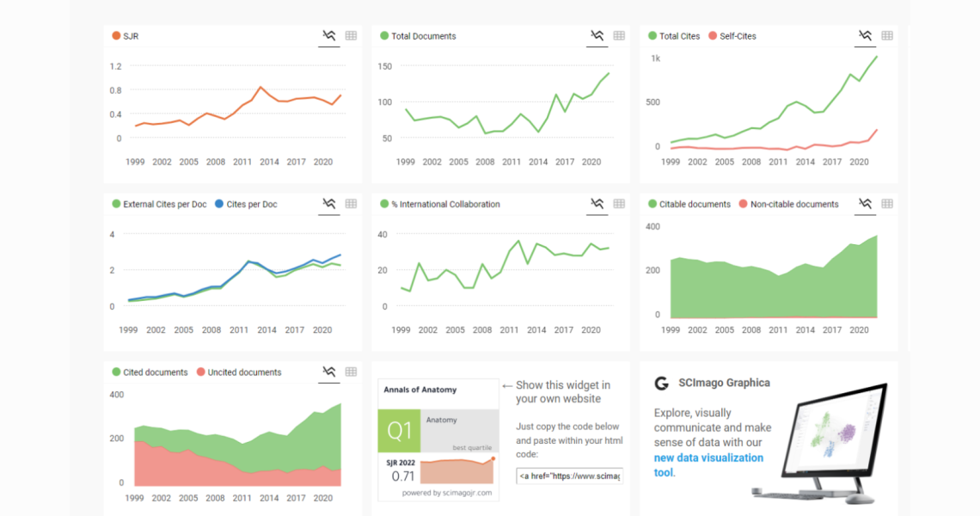980x516 pixels.
Task: Toggle the Total Cites legend dot
Action: 652,35
